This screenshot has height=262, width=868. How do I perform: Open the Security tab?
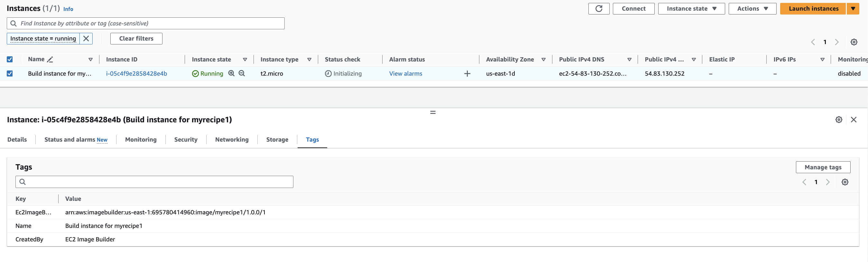tap(186, 140)
